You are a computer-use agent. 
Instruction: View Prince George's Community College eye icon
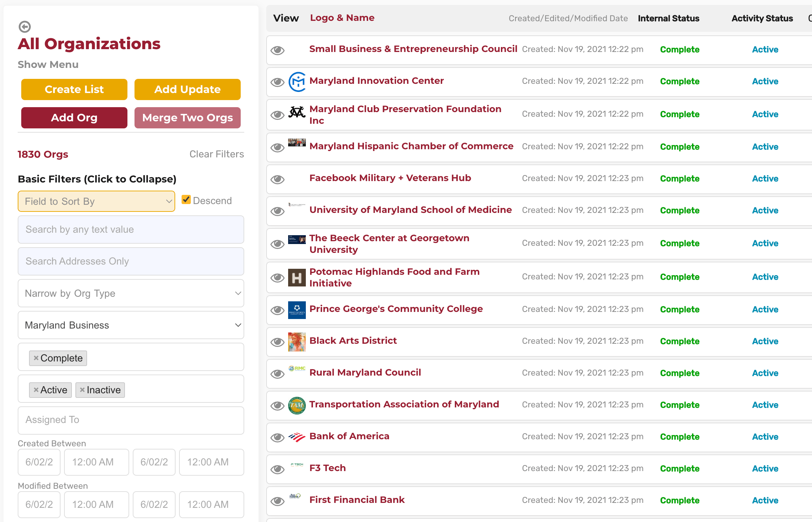tap(278, 310)
